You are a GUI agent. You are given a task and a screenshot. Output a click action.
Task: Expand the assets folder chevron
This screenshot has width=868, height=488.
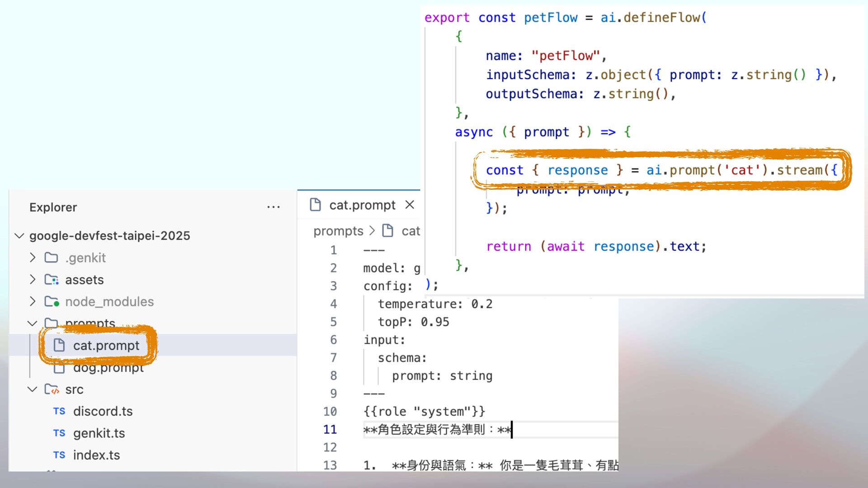click(x=33, y=280)
